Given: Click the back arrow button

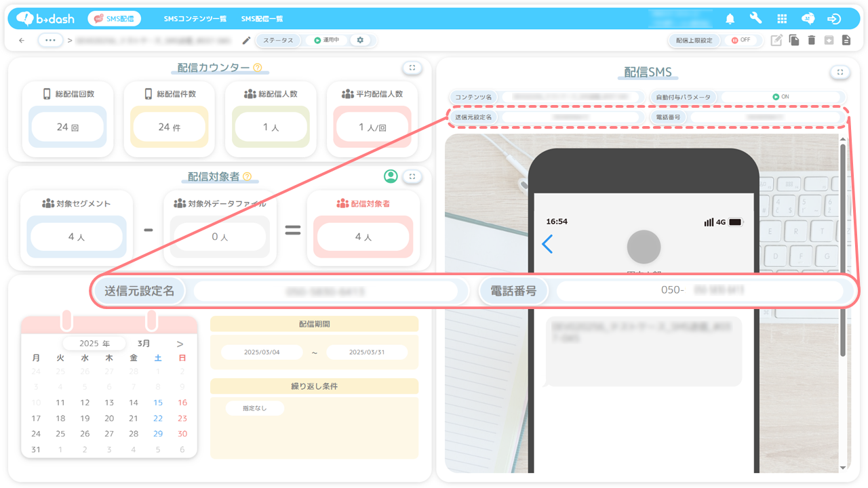Looking at the screenshot, I should (x=22, y=41).
